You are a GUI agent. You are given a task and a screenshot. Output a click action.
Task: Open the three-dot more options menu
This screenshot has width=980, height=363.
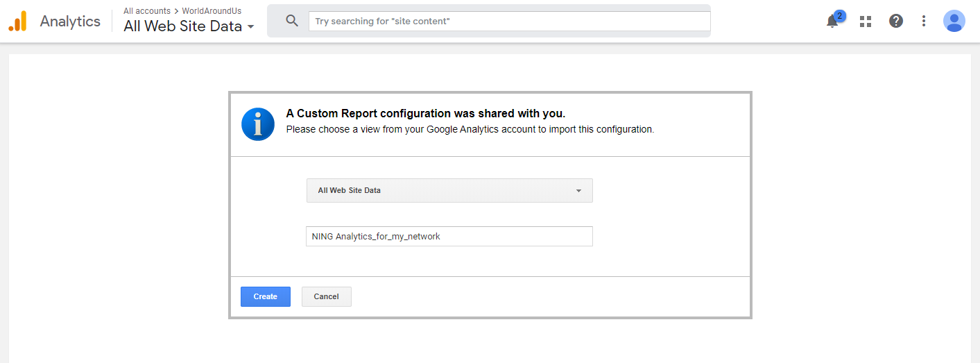click(x=923, y=21)
